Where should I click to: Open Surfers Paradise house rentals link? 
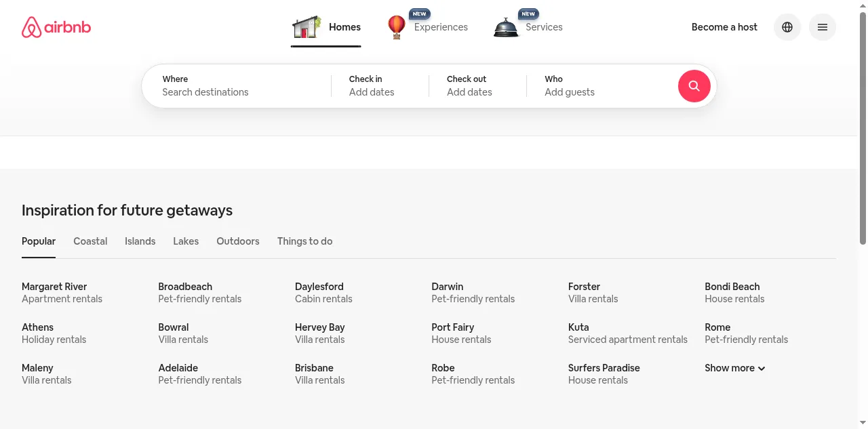pyautogui.click(x=604, y=374)
